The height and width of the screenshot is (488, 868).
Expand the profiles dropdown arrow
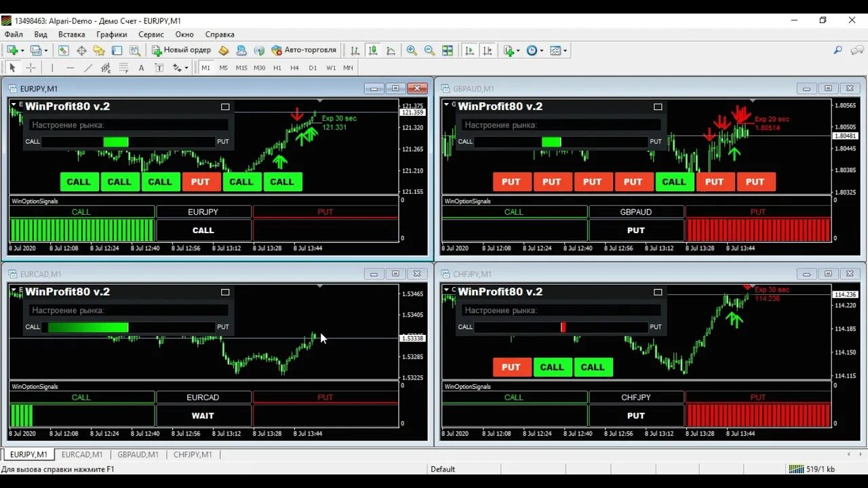[x=46, y=51]
